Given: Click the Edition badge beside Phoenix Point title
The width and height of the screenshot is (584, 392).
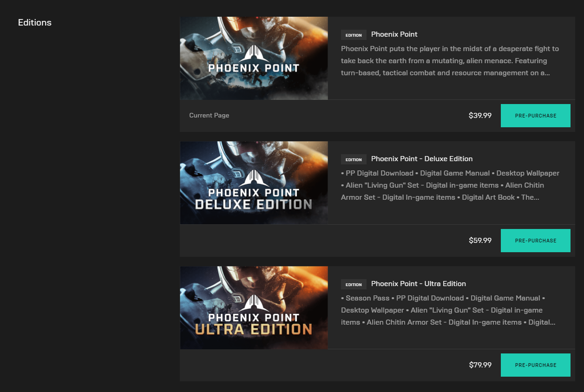Looking at the screenshot, I should (354, 35).
